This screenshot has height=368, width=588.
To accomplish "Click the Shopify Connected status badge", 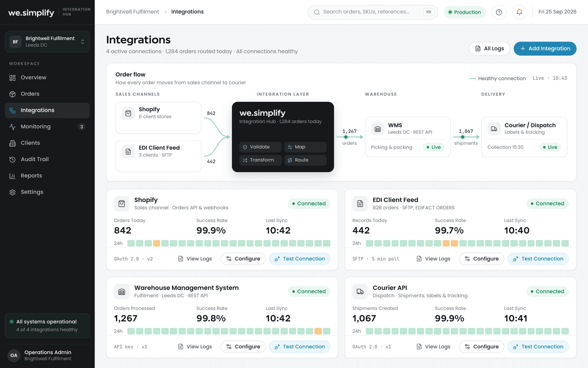I will pyautogui.click(x=309, y=204).
